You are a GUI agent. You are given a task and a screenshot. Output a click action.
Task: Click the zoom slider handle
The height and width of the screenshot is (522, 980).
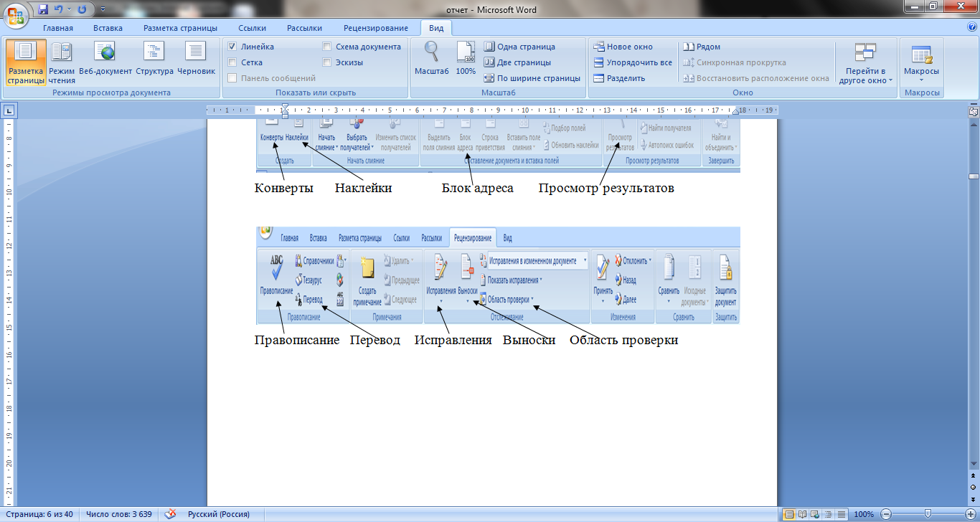928,514
